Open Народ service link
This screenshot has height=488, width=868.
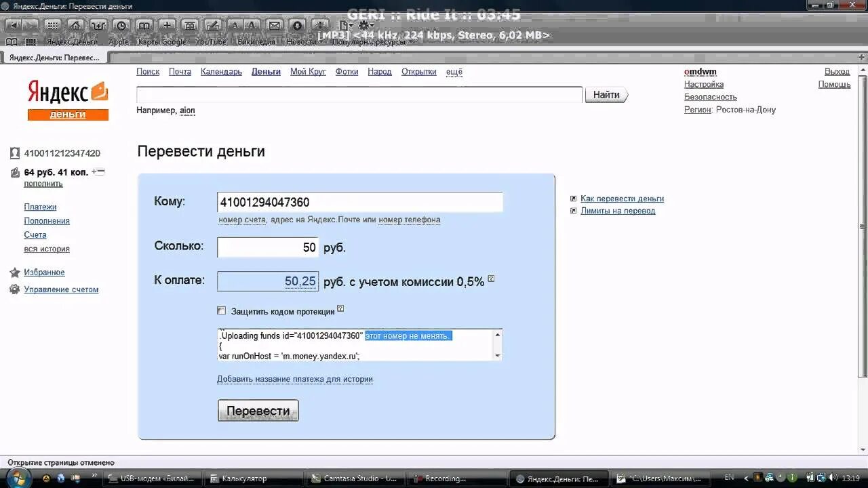[x=380, y=71]
